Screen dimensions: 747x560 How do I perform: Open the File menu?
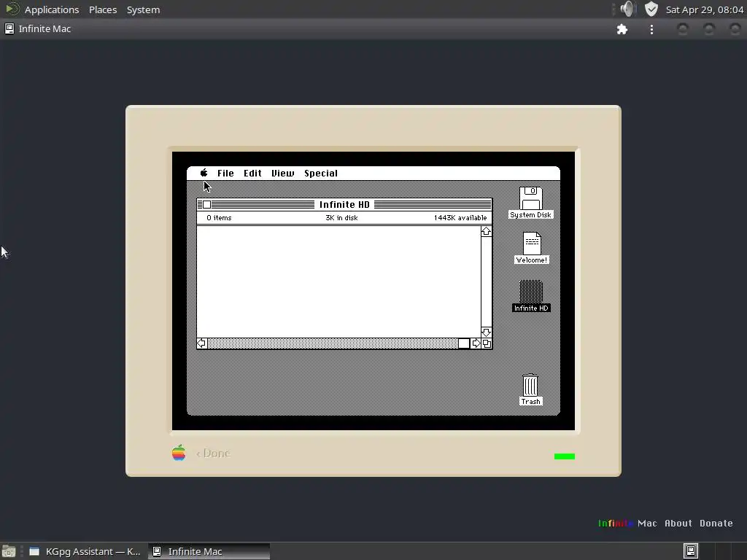225,174
